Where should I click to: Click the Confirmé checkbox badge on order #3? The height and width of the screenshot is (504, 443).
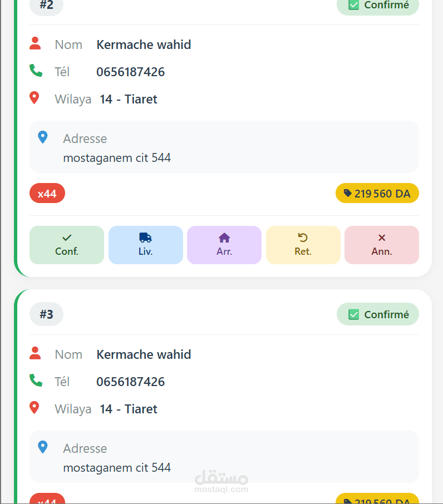pos(378,314)
